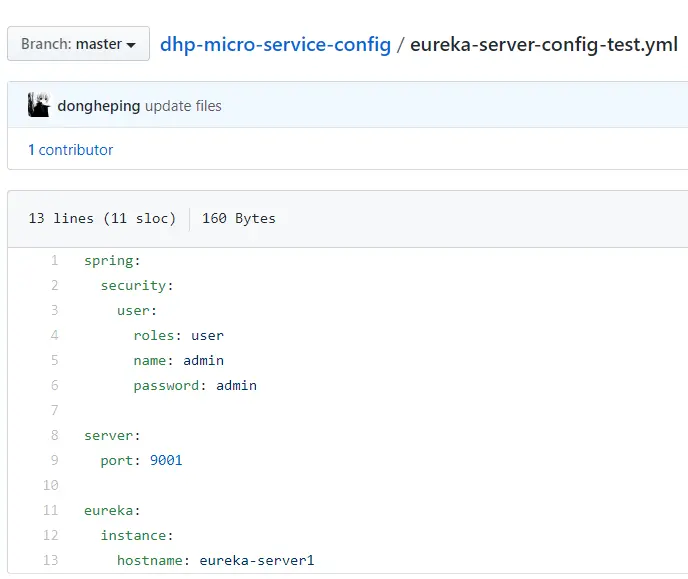Highlight line 4 via its number

pyautogui.click(x=54, y=336)
